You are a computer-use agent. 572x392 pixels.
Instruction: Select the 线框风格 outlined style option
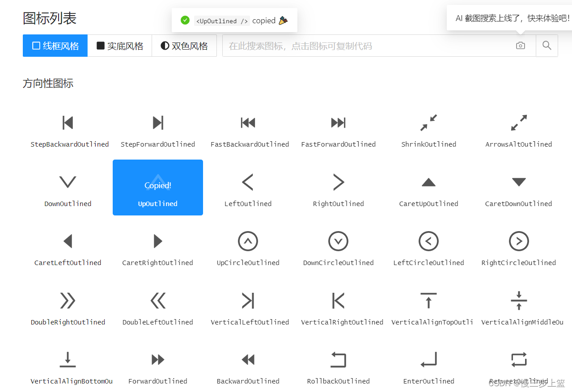(x=55, y=46)
